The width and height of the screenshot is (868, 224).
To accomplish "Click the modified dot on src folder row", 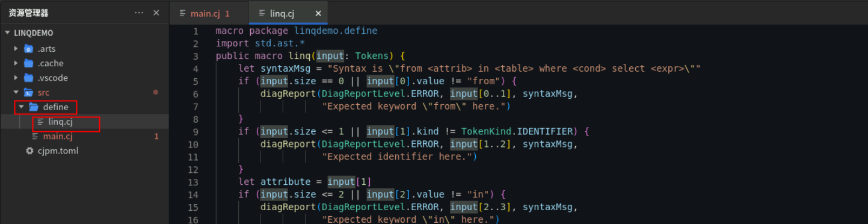I will coord(156,93).
